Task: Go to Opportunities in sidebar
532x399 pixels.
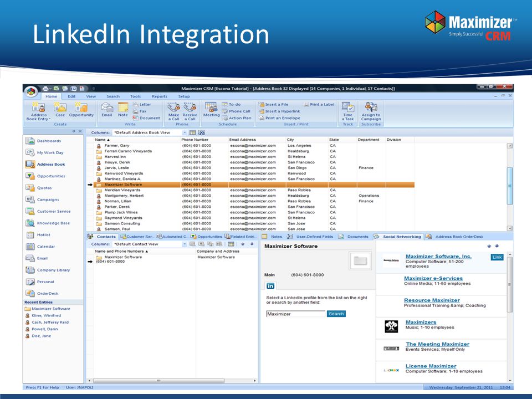Action: click(x=45, y=176)
